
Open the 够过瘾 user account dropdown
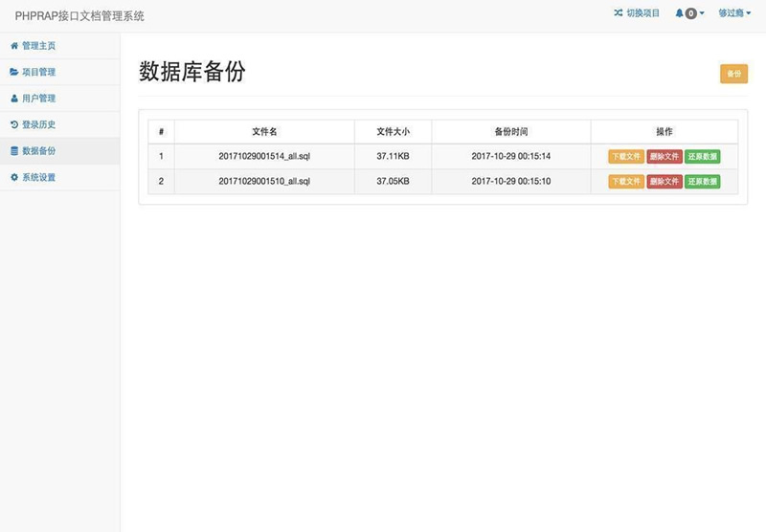click(x=734, y=13)
